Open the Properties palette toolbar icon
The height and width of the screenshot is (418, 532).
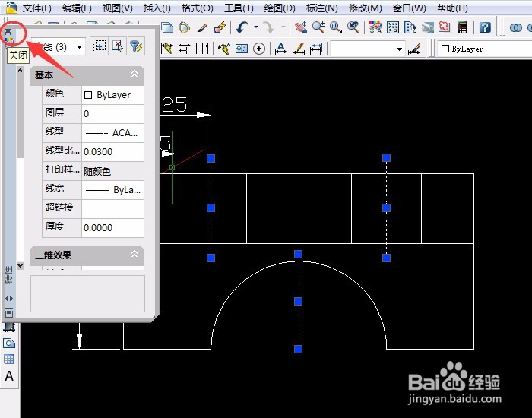coord(375,27)
